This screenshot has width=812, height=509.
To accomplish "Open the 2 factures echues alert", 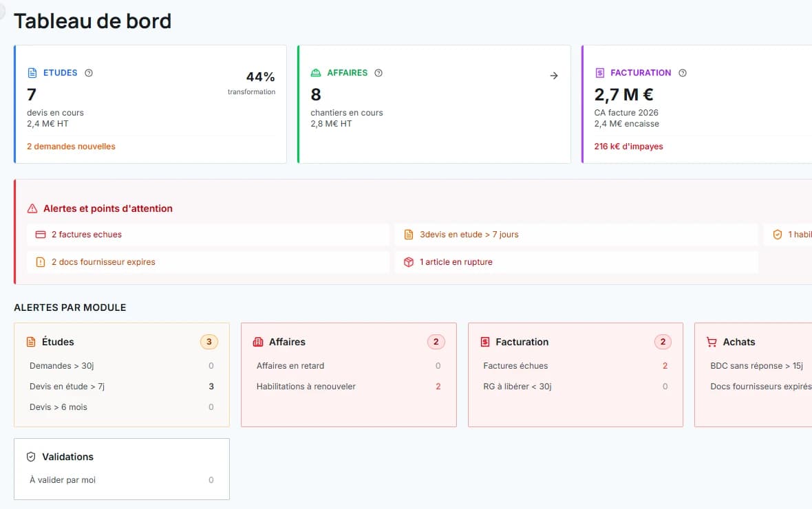I will coord(208,235).
